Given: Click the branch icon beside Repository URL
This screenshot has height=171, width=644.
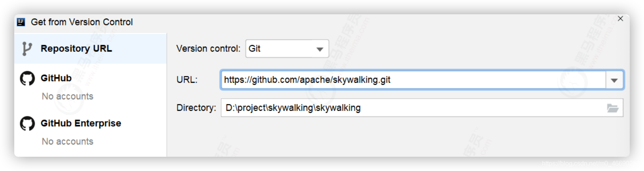Looking at the screenshot, I should (x=27, y=49).
